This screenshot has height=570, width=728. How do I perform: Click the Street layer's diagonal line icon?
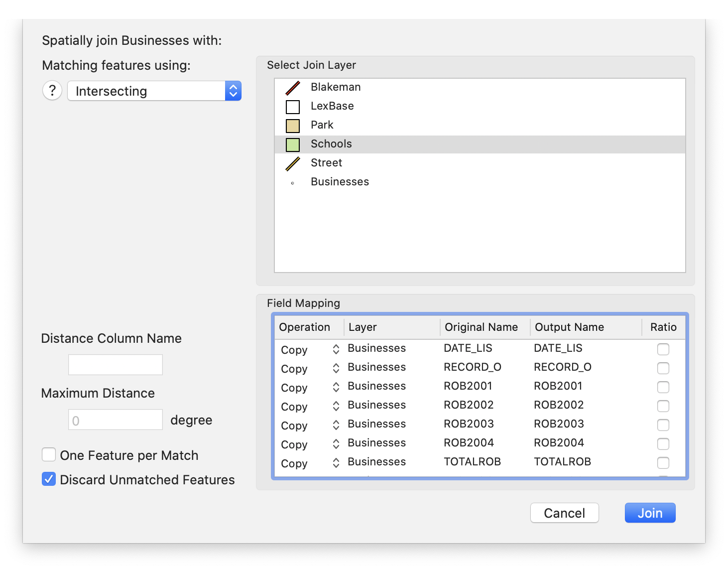click(292, 163)
